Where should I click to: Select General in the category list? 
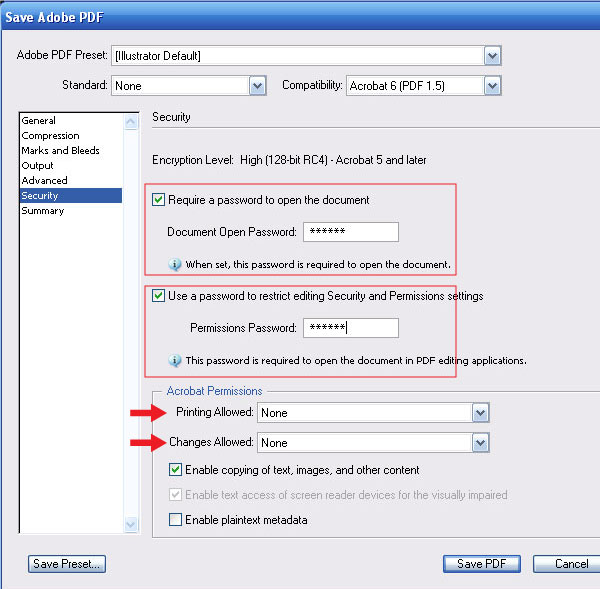point(39,121)
